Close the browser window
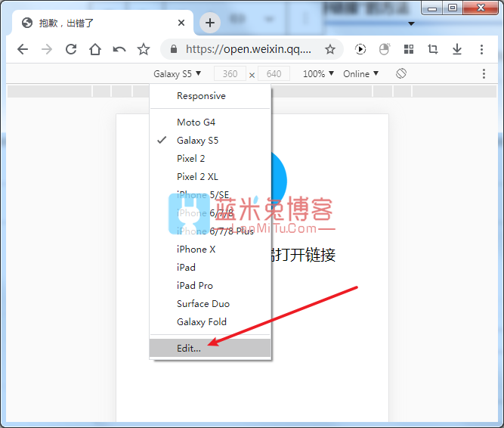 (481, 8)
